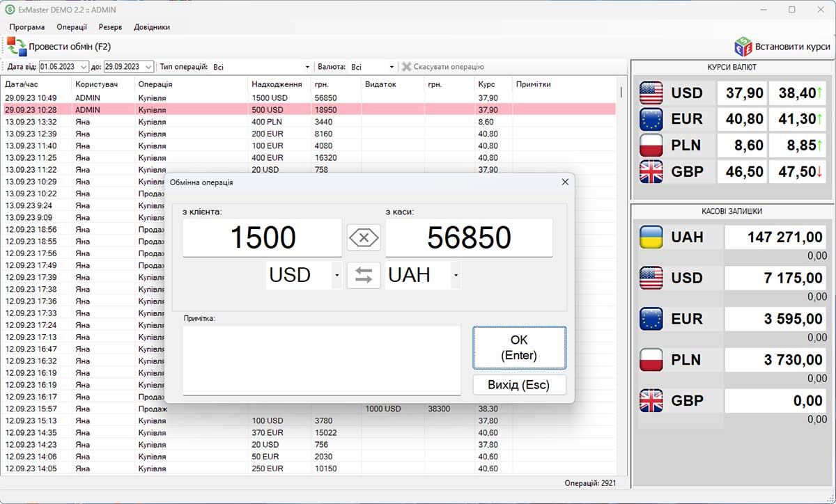
Task: Close the Обмінна операція dialog
Action: (x=565, y=182)
